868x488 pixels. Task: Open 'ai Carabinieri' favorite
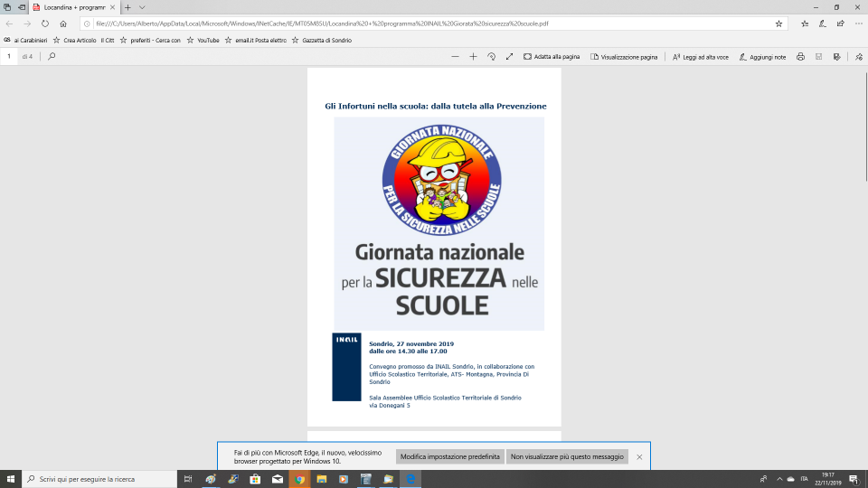point(25,41)
